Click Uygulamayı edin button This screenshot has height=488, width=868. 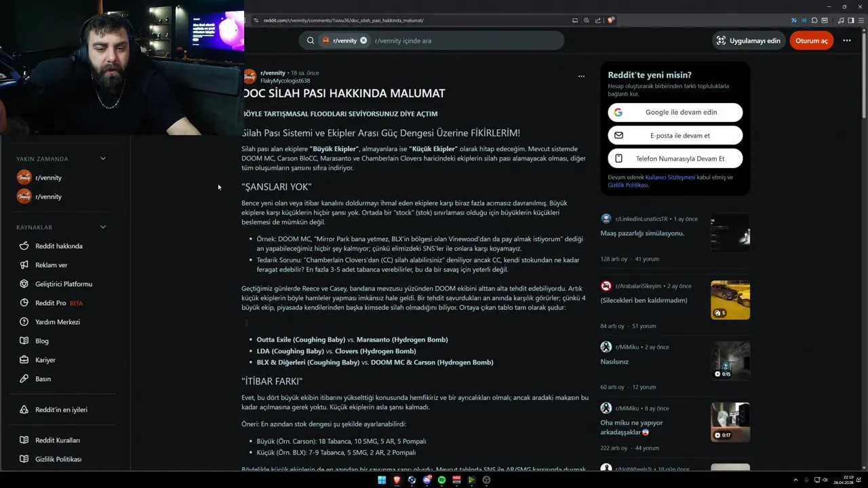(x=749, y=41)
